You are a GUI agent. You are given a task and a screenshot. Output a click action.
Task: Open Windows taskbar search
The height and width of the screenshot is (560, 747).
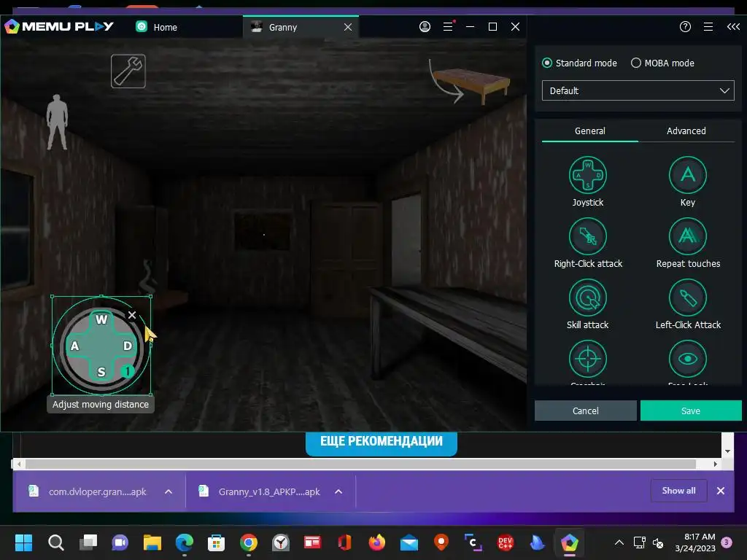pos(55,542)
